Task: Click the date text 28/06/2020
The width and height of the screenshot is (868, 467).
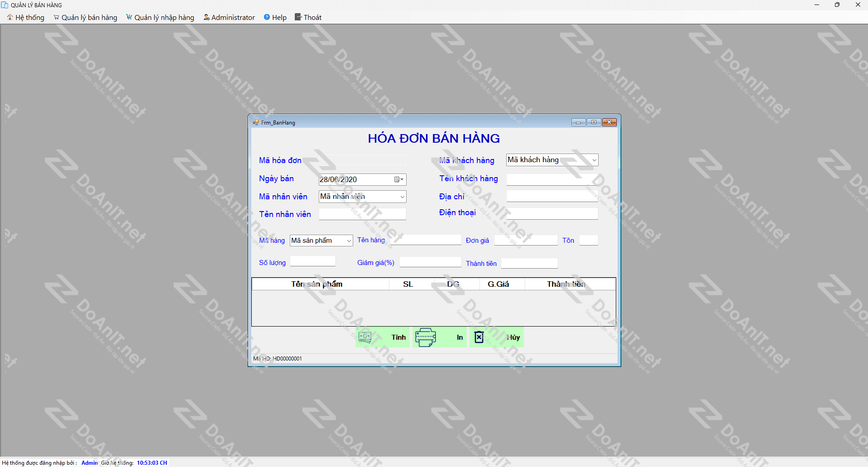Action: (x=338, y=179)
